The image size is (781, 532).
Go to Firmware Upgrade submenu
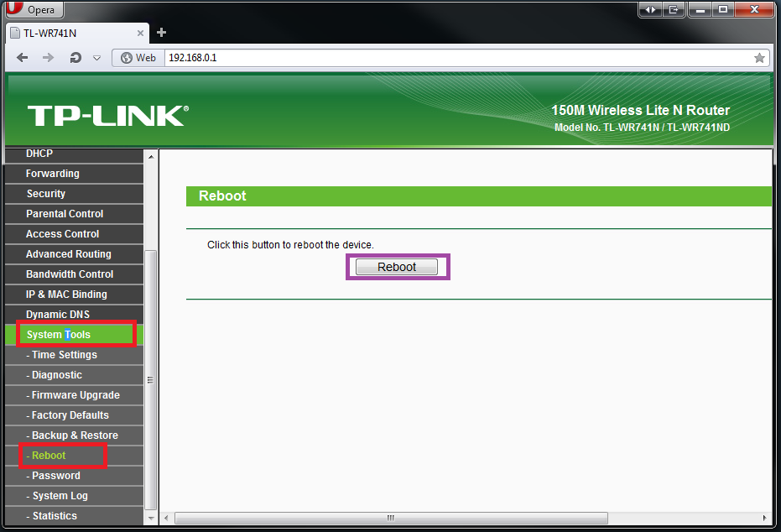(x=74, y=395)
